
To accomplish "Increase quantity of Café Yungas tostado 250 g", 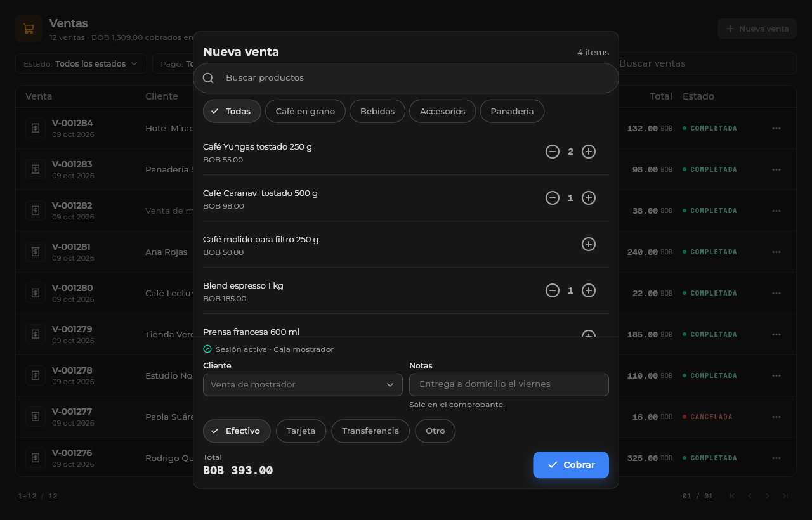I will (589, 152).
